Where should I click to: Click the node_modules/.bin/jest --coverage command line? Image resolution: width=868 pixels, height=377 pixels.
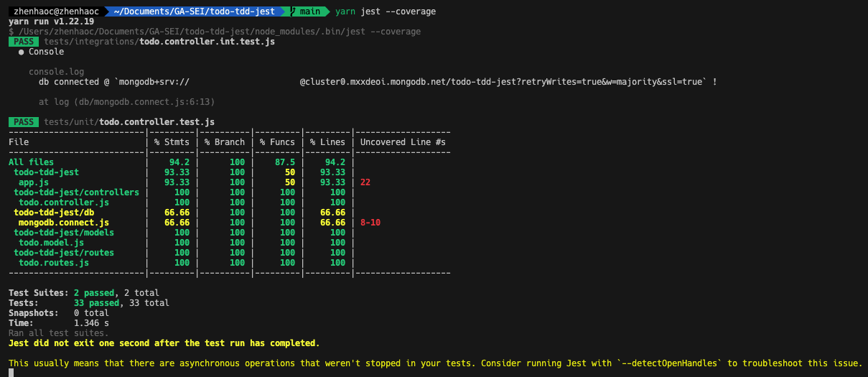click(215, 32)
